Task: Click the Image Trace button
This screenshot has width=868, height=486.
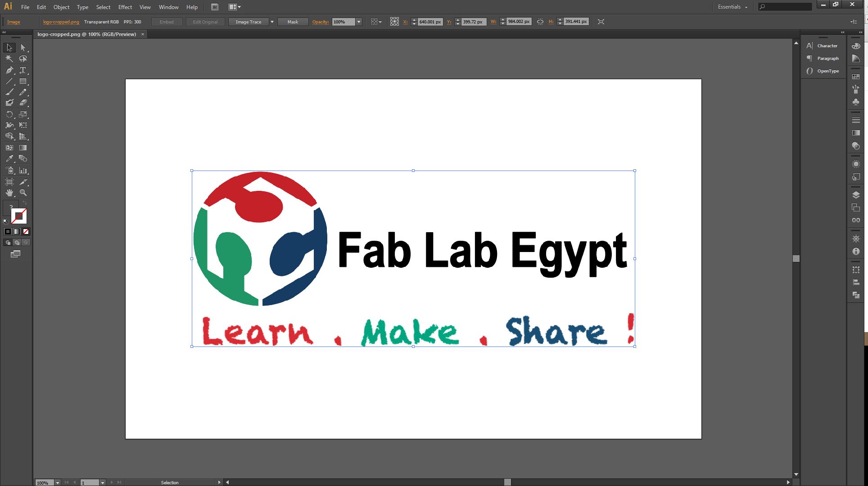Action: [x=249, y=22]
